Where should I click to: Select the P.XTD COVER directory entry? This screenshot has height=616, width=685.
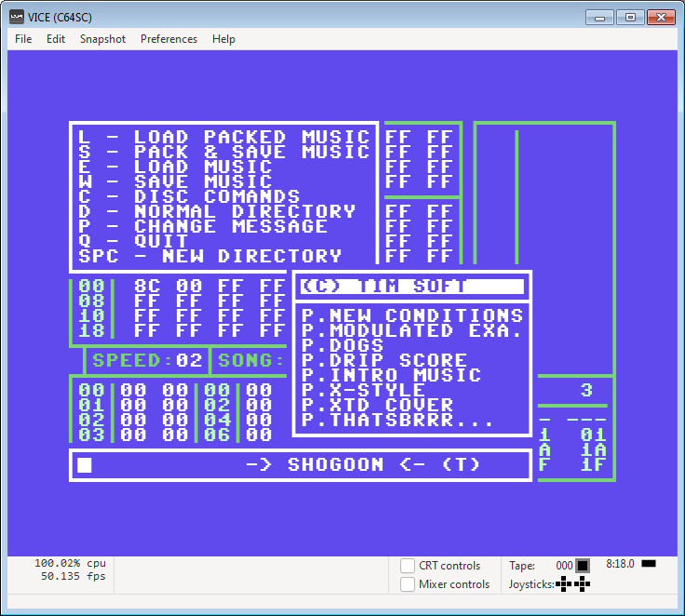pos(377,405)
